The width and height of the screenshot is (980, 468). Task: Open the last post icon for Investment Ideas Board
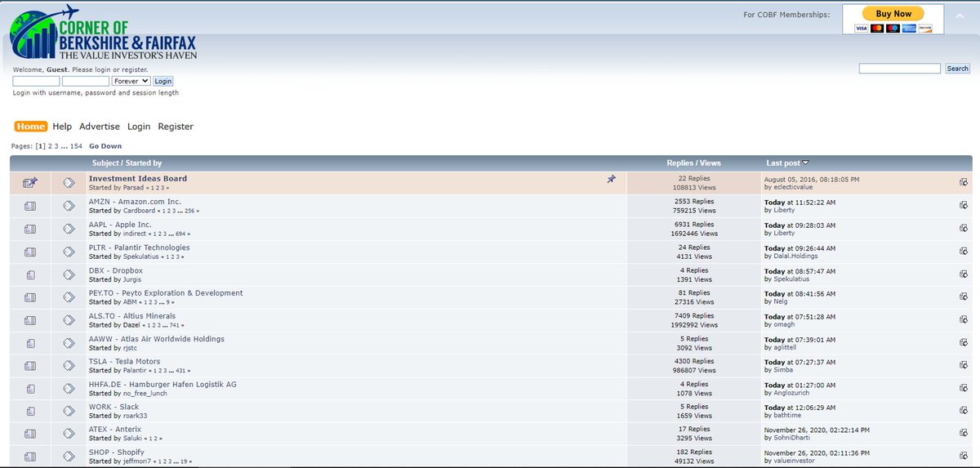point(964,182)
